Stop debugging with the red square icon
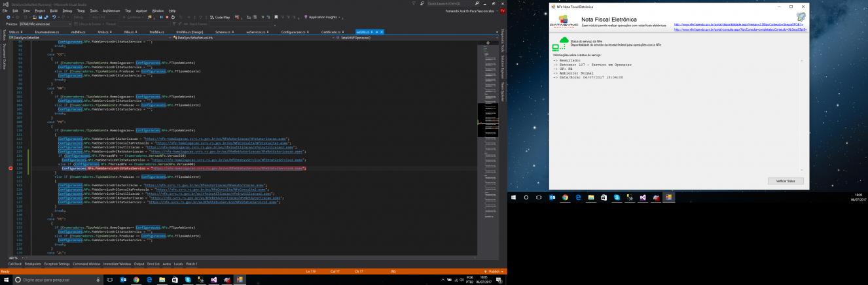The image size is (868, 285). (167, 17)
